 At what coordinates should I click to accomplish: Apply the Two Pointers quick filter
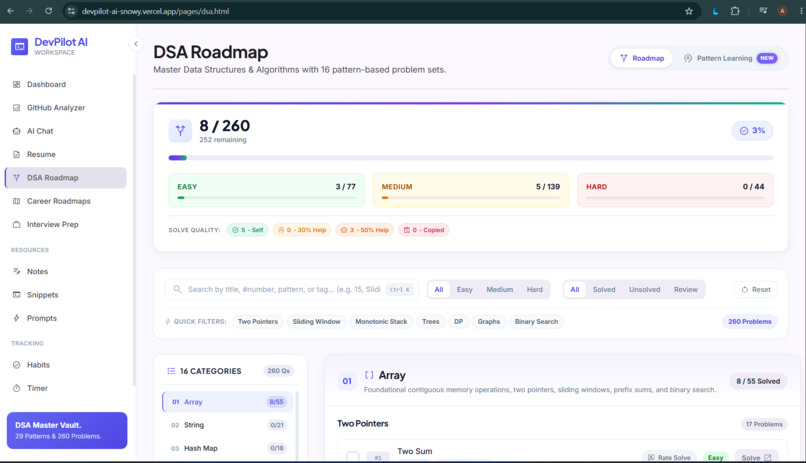(x=258, y=322)
